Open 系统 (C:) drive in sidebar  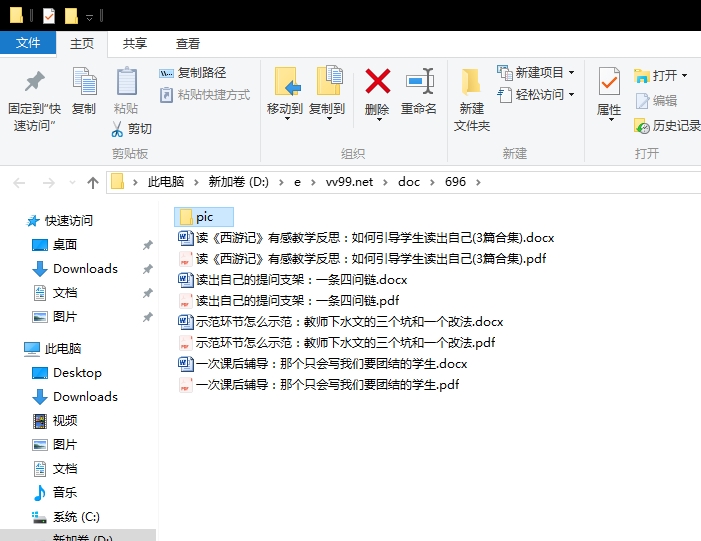click(66, 517)
